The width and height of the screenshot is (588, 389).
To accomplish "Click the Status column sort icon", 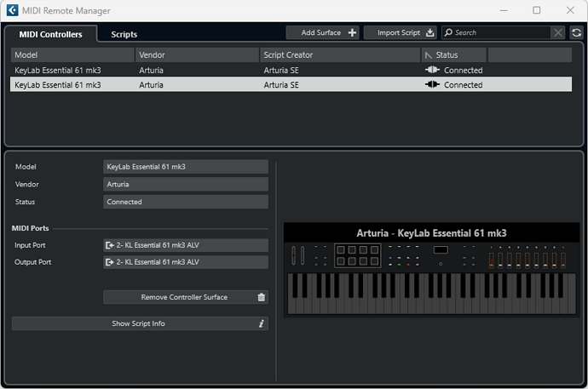I will point(429,55).
